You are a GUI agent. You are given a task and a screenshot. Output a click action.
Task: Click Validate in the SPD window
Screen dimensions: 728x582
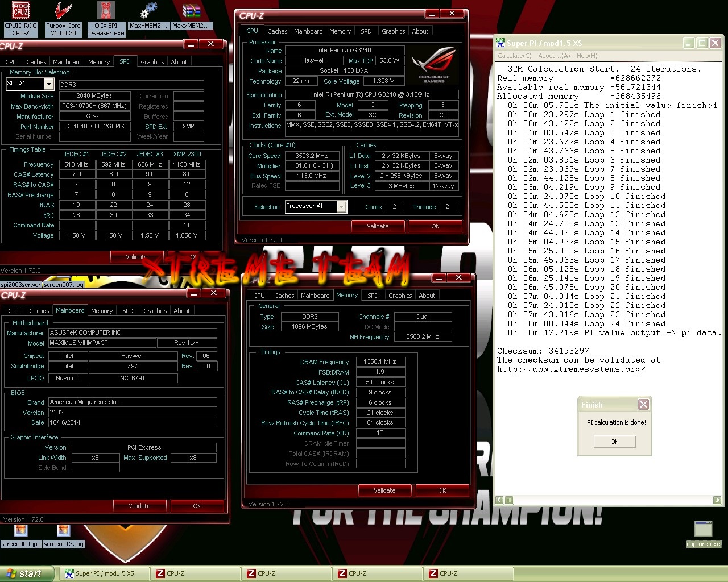click(x=136, y=257)
